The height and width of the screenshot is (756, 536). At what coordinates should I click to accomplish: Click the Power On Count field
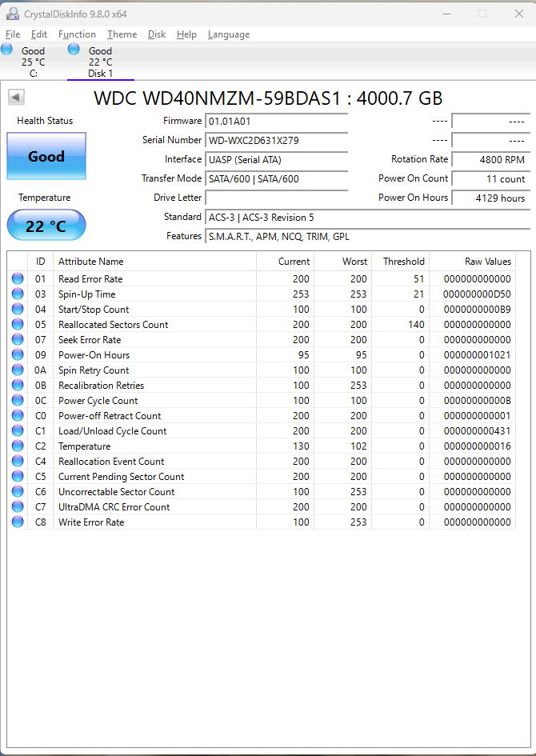point(490,179)
